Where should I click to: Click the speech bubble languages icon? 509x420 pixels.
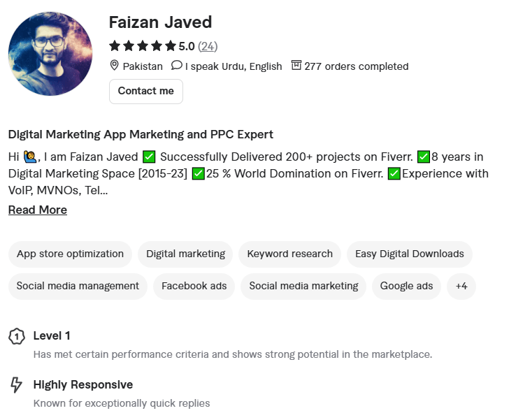[177, 66]
